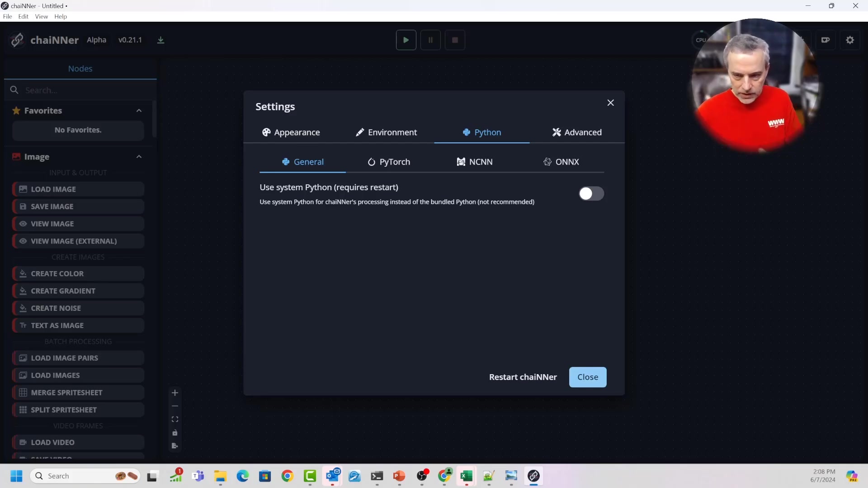The height and width of the screenshot is (488, 868).
Task: Open Google Chrome from the taskbar
Action: pyautogui.click(x=288, y=476)
